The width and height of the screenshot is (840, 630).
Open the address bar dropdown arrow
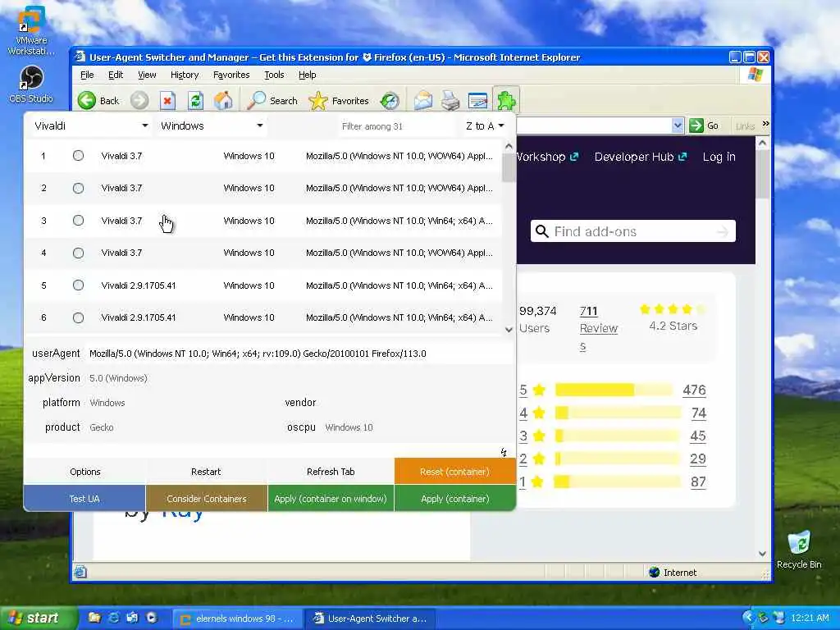(x=677, y=126)
